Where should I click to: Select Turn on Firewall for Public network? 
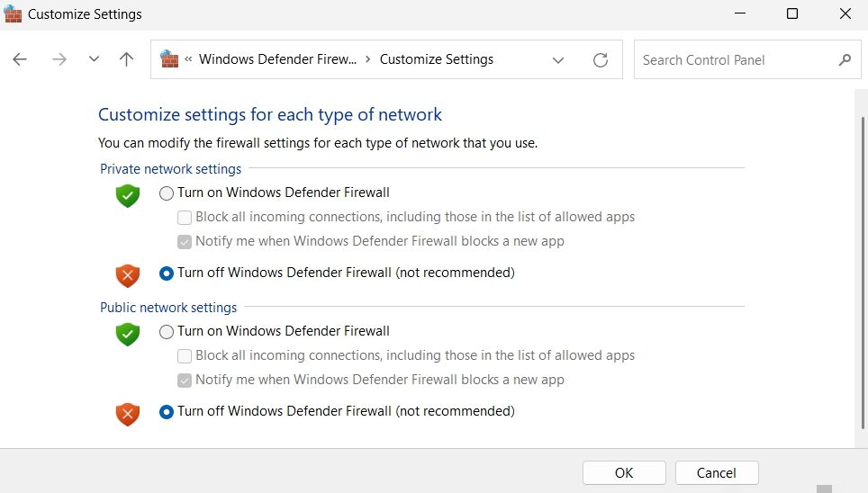tap(166, 331)
